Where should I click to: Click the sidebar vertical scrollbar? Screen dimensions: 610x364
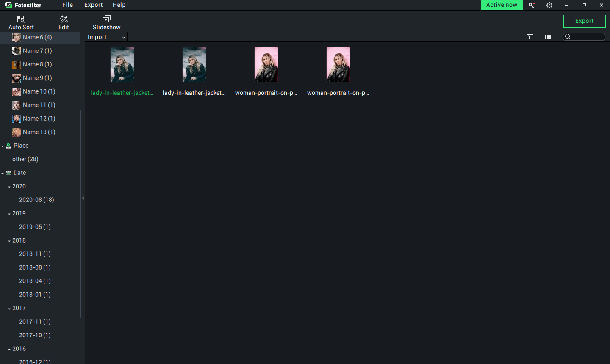[x=80, y=214]
